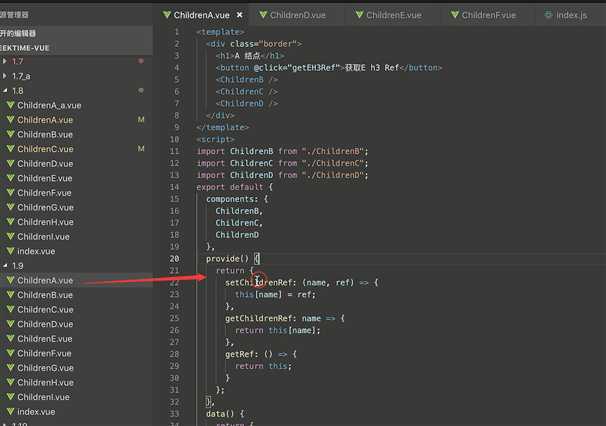Open ChildrenD.vue under folder 1.8
The image size is (606, 426).
point(45,164)
